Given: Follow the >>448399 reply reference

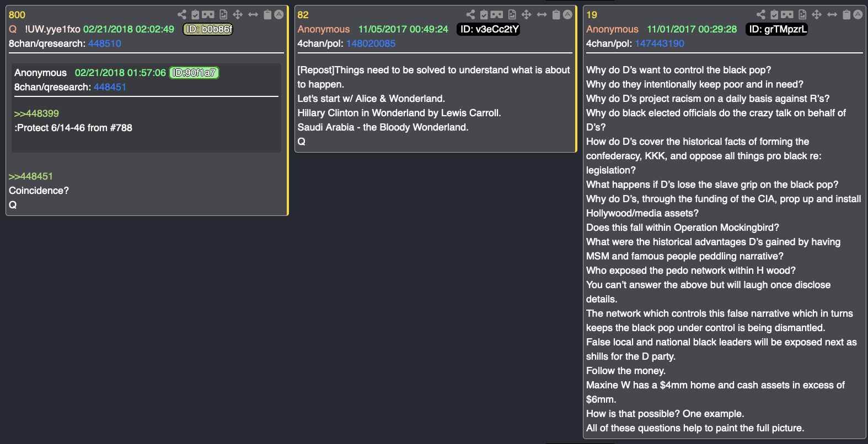Looking at the screenshot, I should tap(36, 113).
